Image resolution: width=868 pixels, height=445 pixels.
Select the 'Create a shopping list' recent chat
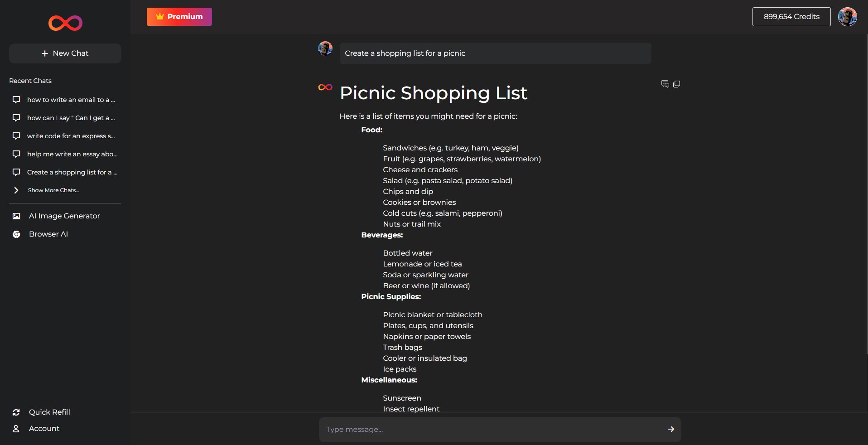click(72, 172)
